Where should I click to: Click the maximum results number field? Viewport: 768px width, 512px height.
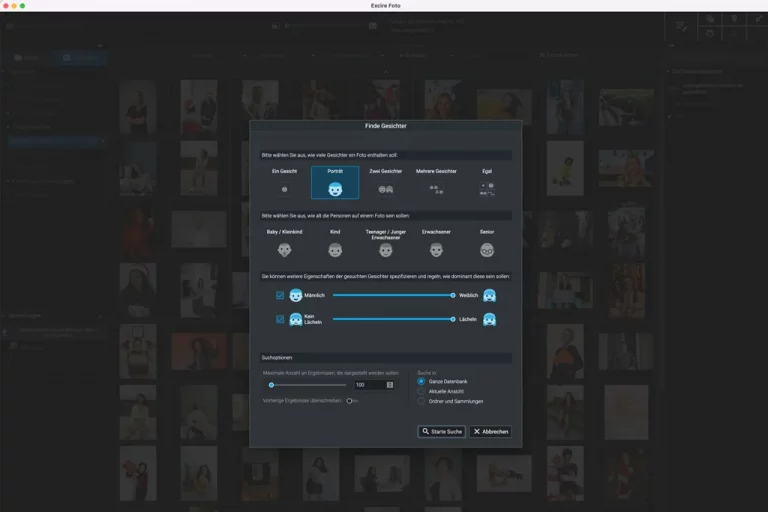click(364, 384)
